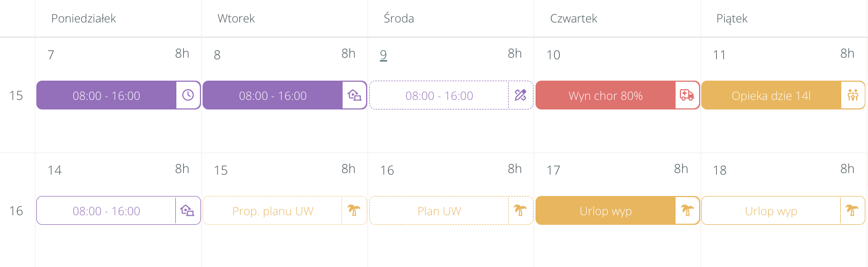Screen dimensions: 868x267
Task: Click the clock icon on Monday 7 shift
Action: (x=188, y=95)
